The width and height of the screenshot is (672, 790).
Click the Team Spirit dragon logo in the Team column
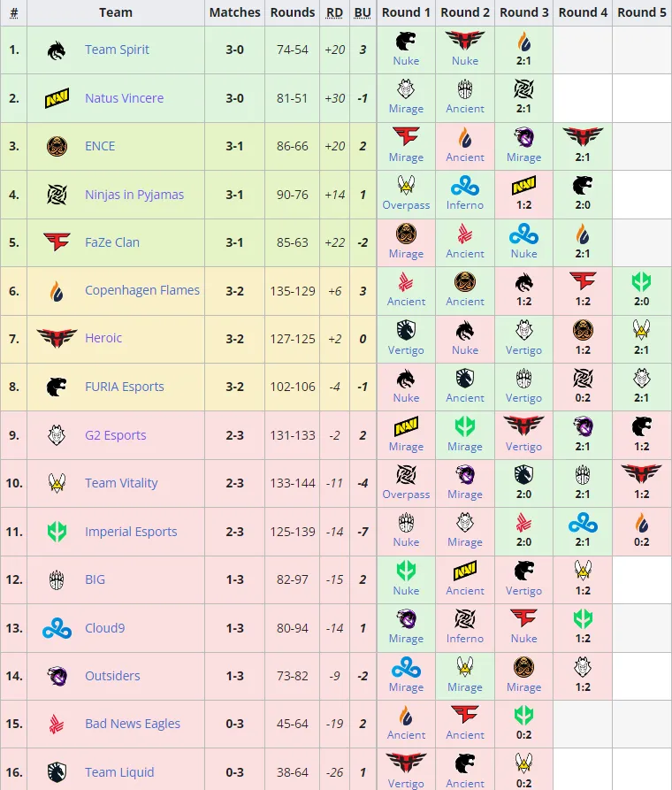pos(57,50)
